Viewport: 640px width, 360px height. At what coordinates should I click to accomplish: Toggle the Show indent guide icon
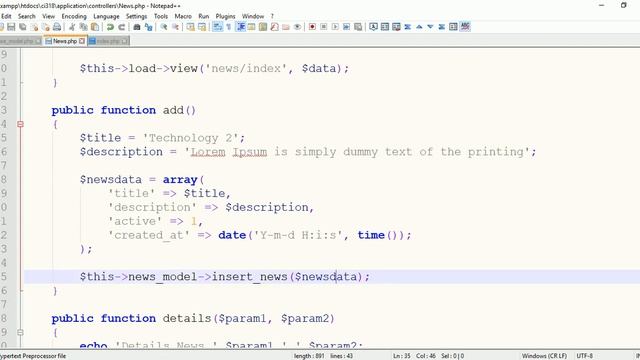pos(241,27)
